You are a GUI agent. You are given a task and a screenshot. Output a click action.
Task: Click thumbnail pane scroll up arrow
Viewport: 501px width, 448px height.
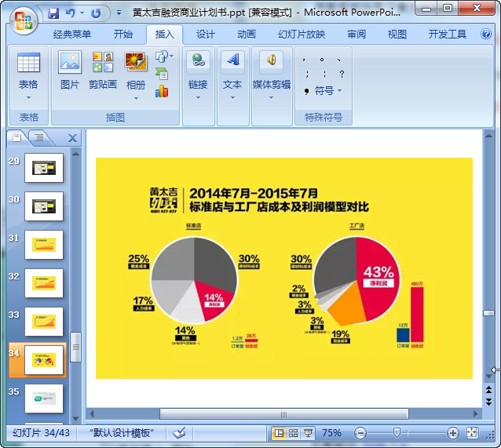click(x=75, y=154)
